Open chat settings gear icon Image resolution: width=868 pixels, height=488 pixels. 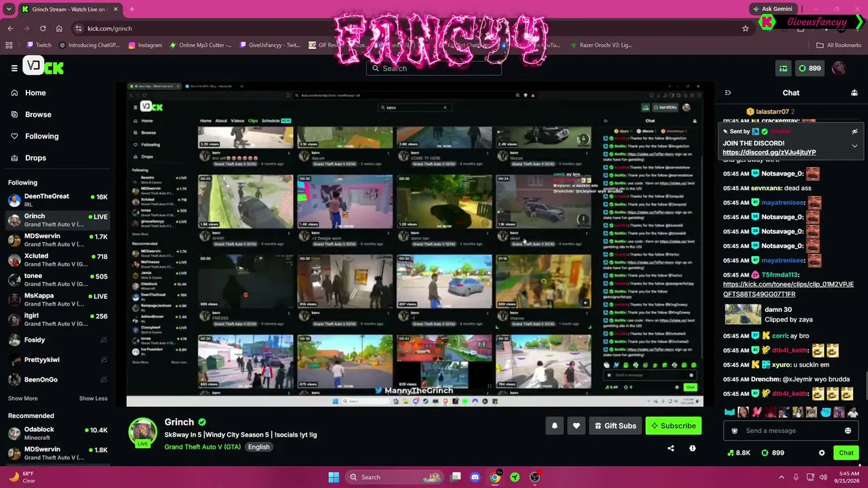[x=822, y=453]
